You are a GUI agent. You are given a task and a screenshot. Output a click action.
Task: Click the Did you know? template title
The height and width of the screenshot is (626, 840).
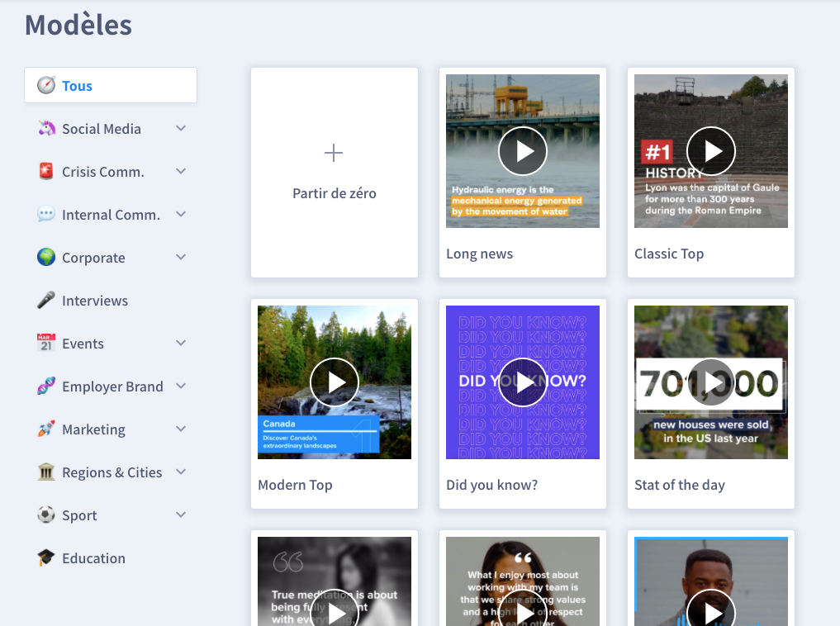[x=491, y=485]
